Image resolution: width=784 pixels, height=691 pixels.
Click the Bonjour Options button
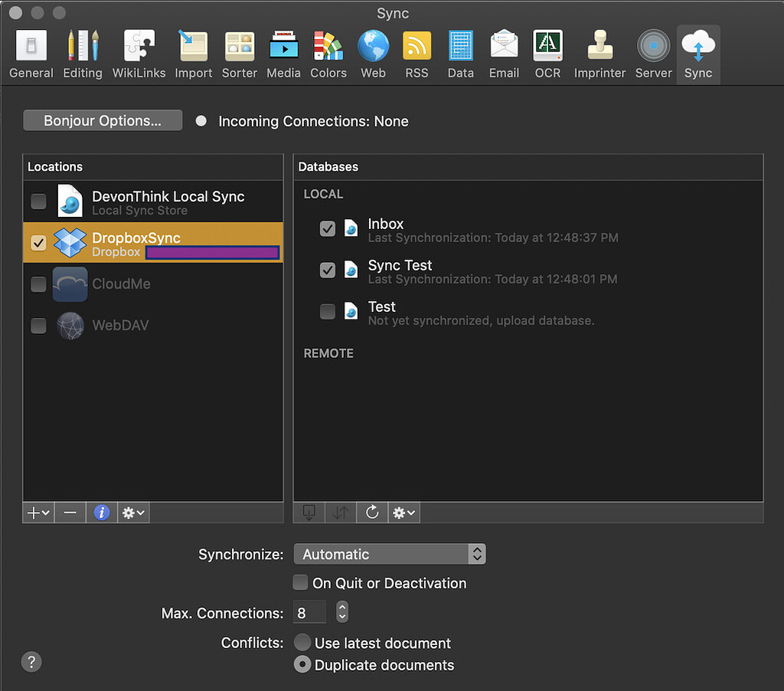(102, 120)
